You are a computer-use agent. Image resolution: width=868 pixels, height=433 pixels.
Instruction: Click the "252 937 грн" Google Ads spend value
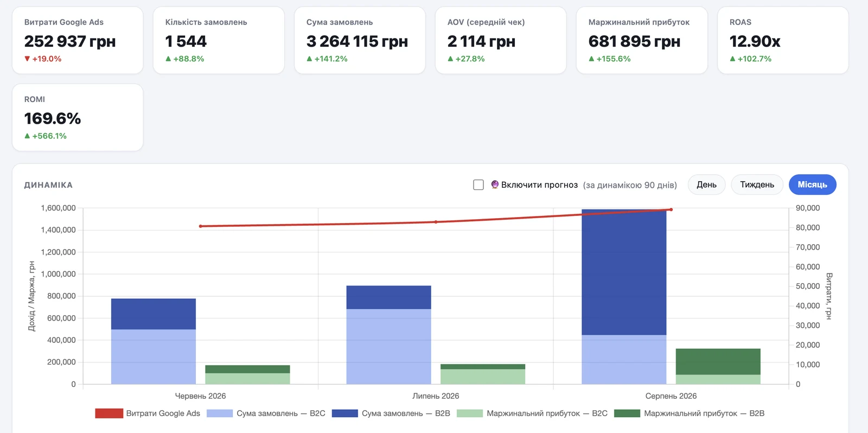click(x=70, y=41)
